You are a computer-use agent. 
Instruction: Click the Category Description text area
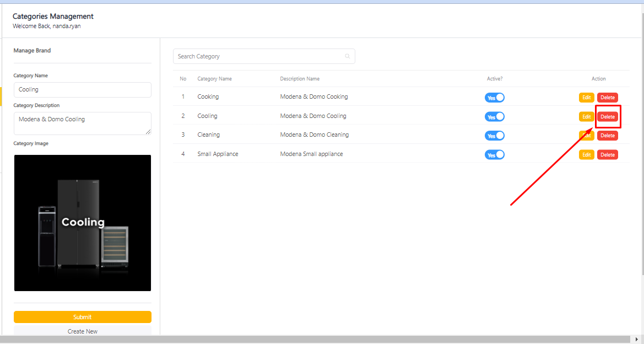point(83,123)
